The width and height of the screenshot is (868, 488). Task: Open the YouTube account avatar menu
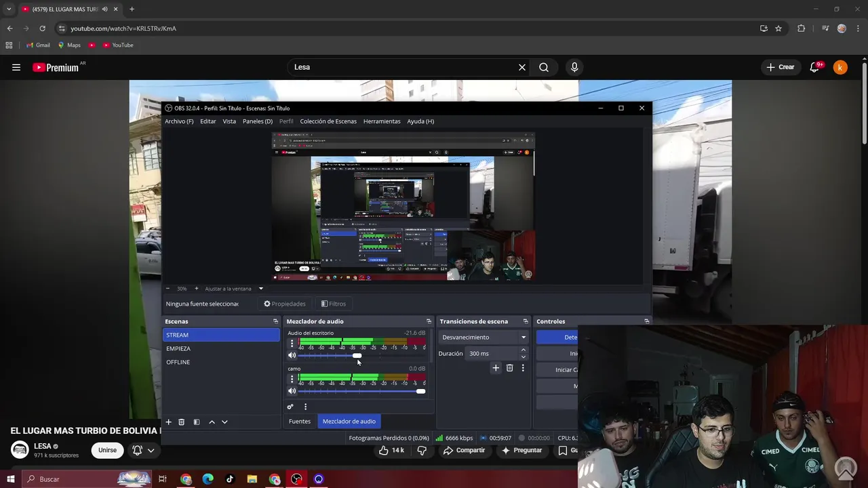[840, 67]
